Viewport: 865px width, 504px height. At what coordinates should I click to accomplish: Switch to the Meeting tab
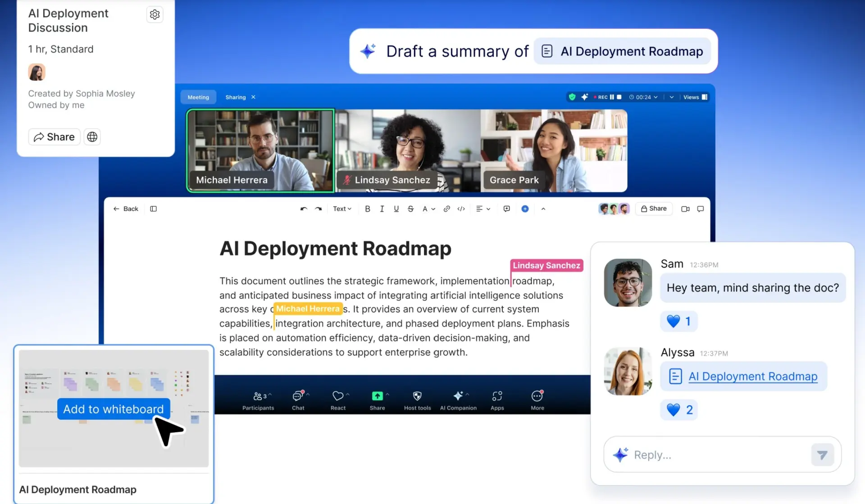click(198, 97)
